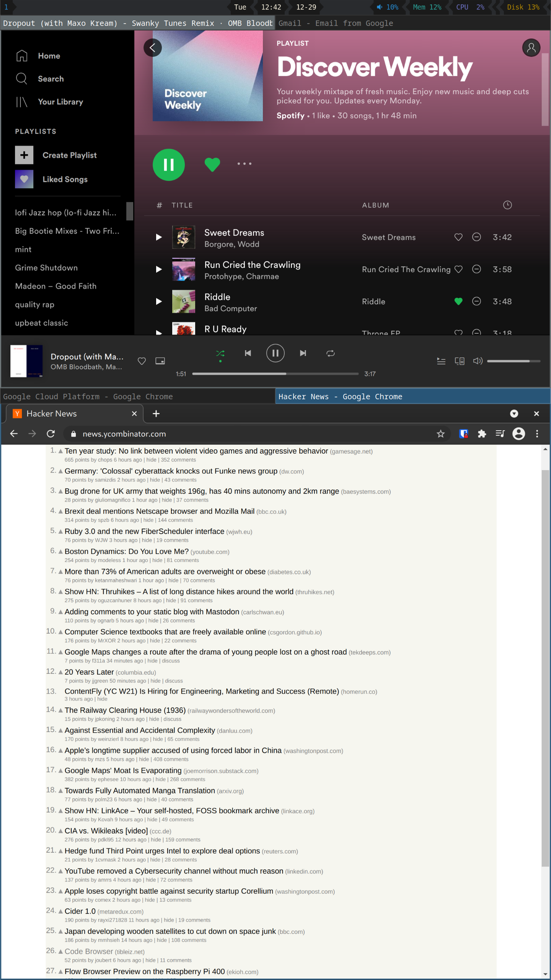
Task: Play the Sweet Dreams track
Action: [159, 237]
